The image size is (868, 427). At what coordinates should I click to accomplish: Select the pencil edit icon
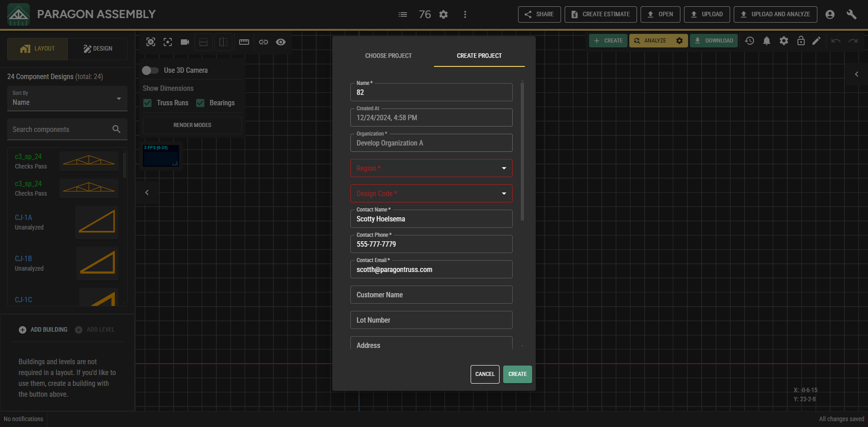[x=817, y=41]
